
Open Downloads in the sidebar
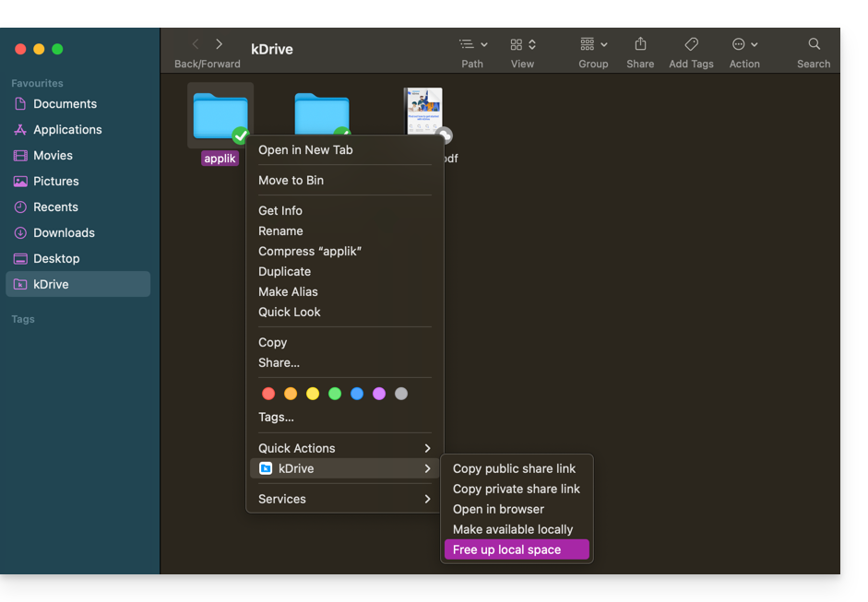pyautogui.click(x=64, y=232)
